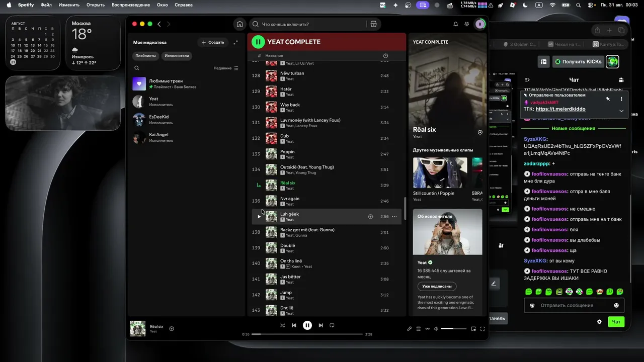Sort by the duration clock column

[x=385, y=56]
